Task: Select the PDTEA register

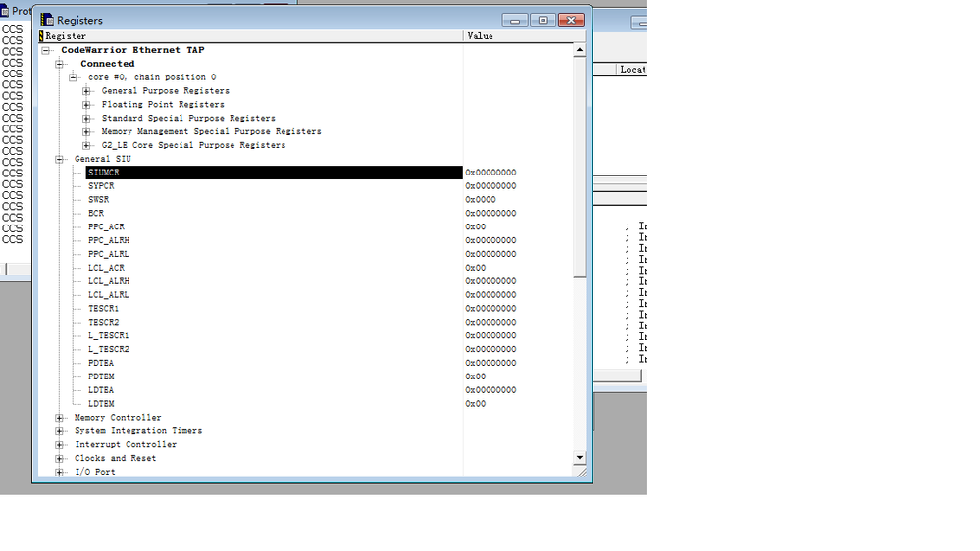Action: click(x=101, y=363)
